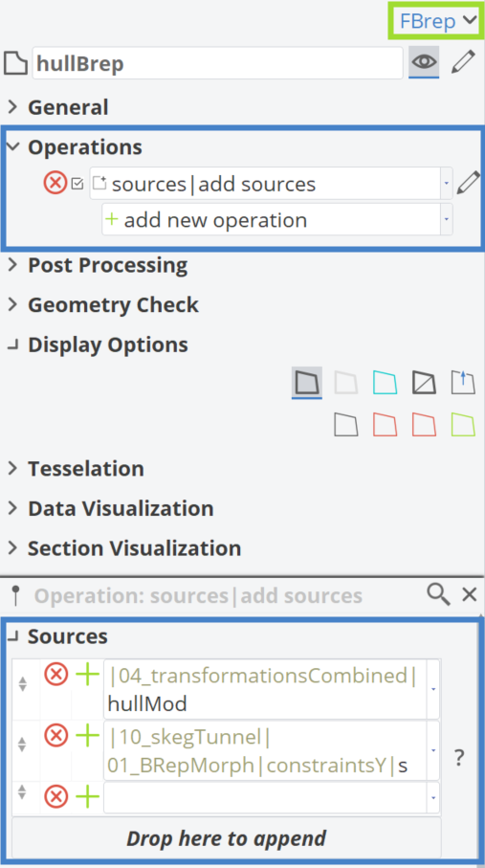Edit sources operation with pencil icon
This screenshot has height=868, width=485.
[x=468, y=183]
